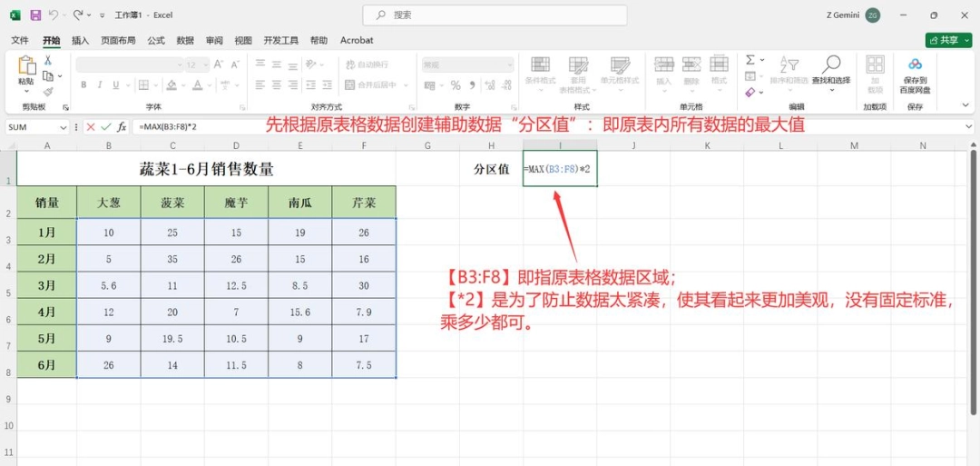Click the ZG account avatar
Image resolution: width=980 pixels, height=466 pixels.
pos(873,15)
